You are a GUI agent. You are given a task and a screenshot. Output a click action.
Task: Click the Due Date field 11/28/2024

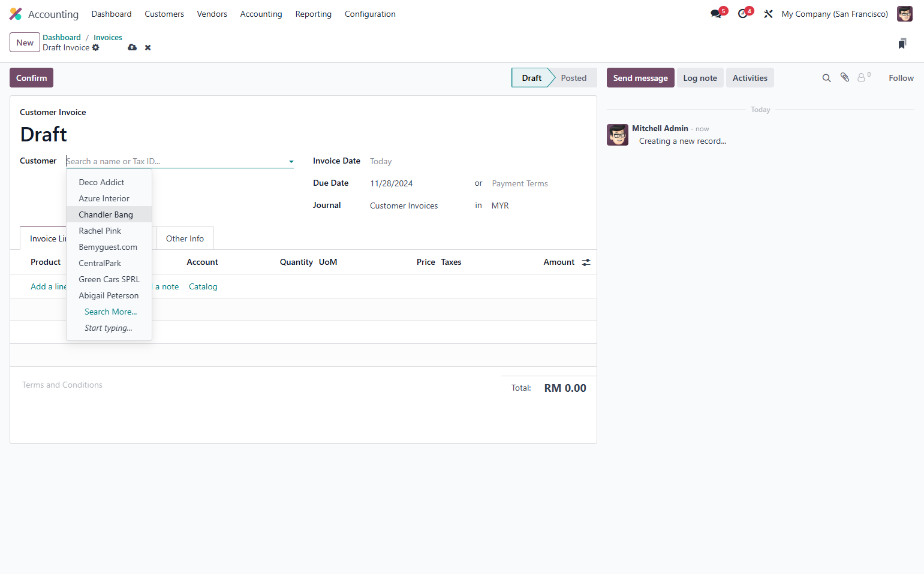(417, 183)
